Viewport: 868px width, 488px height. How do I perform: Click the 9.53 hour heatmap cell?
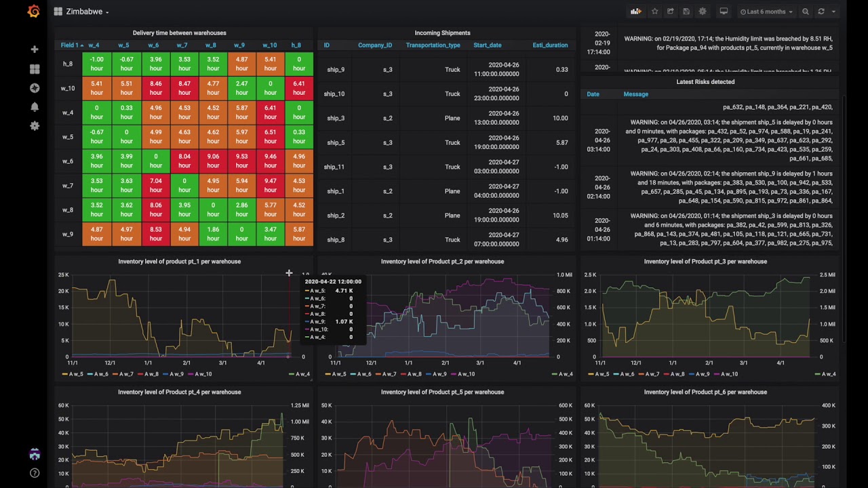tap(242, 161)
